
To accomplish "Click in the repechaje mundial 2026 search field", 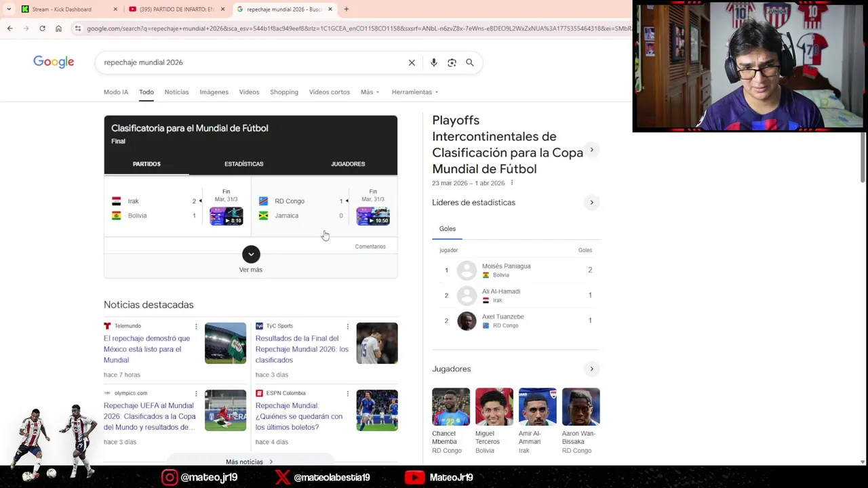I will click(x=251, y=62).
